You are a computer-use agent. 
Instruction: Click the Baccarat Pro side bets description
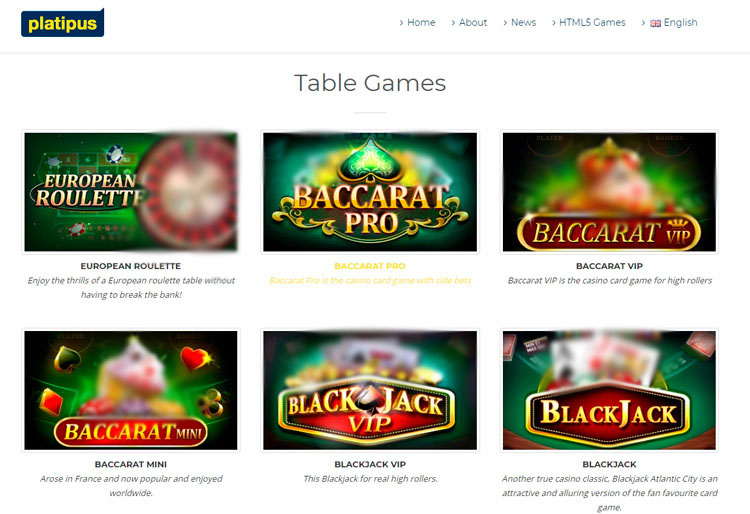click(x=370, y=281)
